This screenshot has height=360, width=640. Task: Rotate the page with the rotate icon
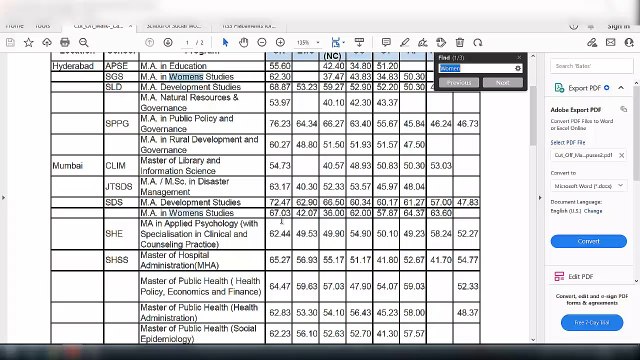(478, 42)
